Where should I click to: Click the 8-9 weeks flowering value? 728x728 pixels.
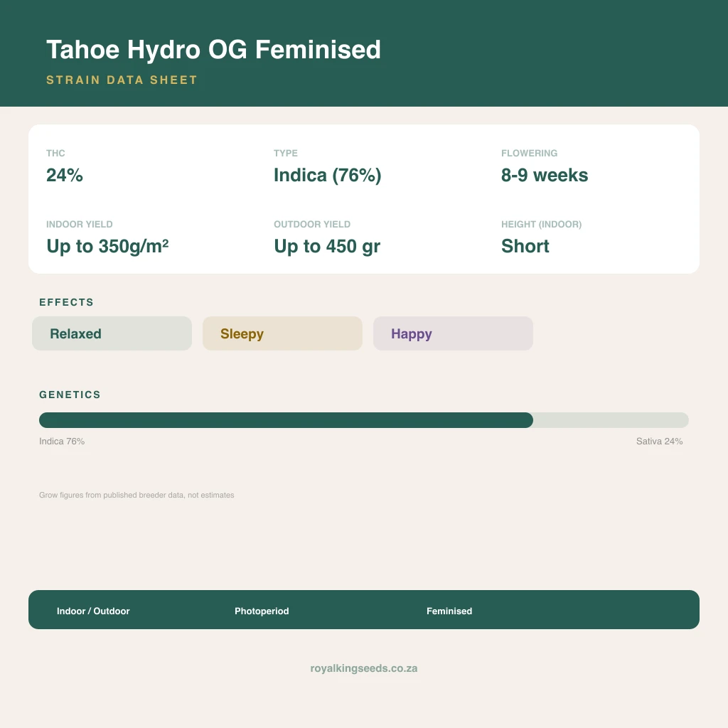coord(545,175)
